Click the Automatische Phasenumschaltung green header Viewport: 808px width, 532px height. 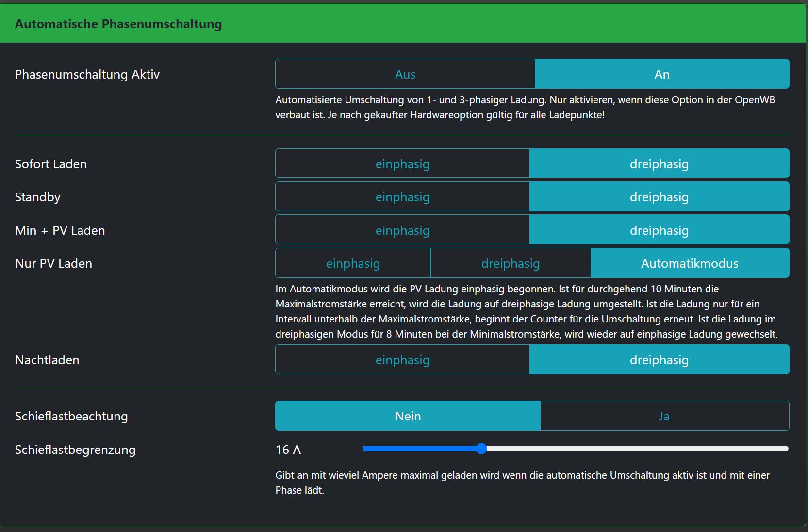click(x=118, y=24)
